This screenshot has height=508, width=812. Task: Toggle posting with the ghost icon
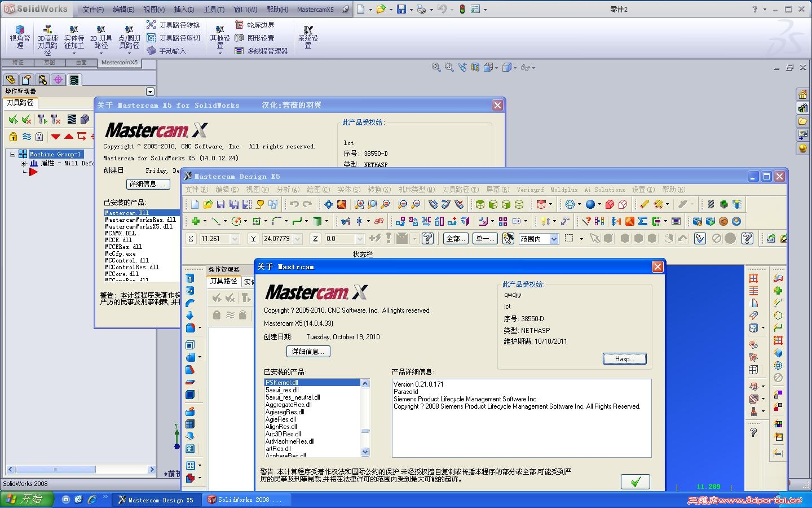click(39, 137)
